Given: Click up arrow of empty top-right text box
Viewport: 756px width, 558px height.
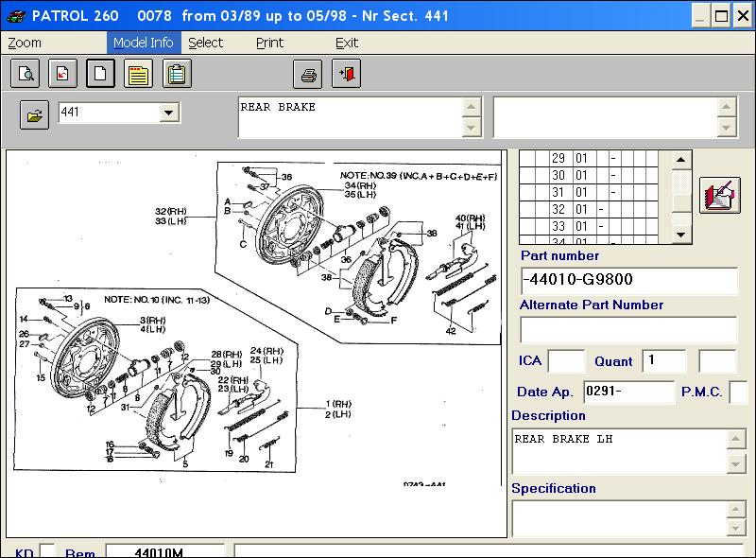Looking at the screenshot, I should [x=727, y=107].
